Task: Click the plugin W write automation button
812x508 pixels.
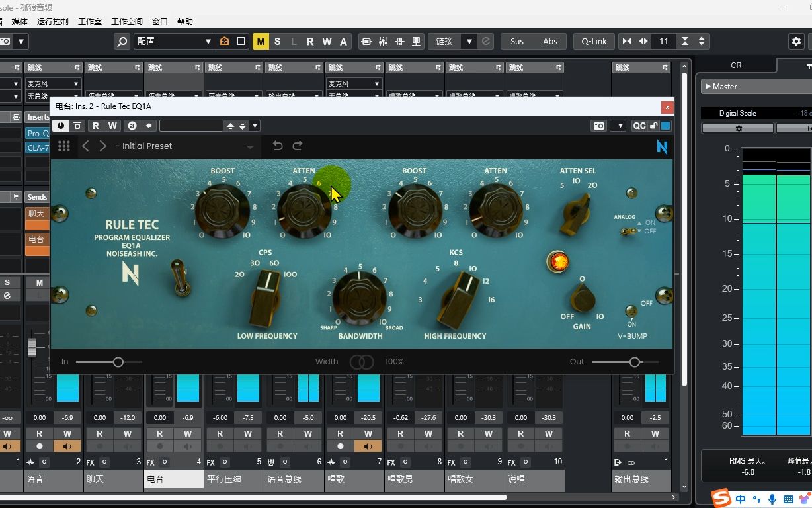Action: click(x=112, y=126)
